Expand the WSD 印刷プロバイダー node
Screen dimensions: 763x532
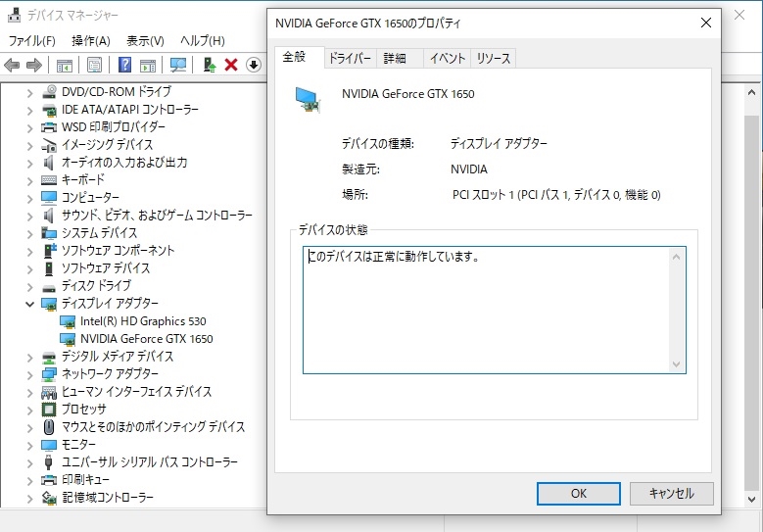29,128
